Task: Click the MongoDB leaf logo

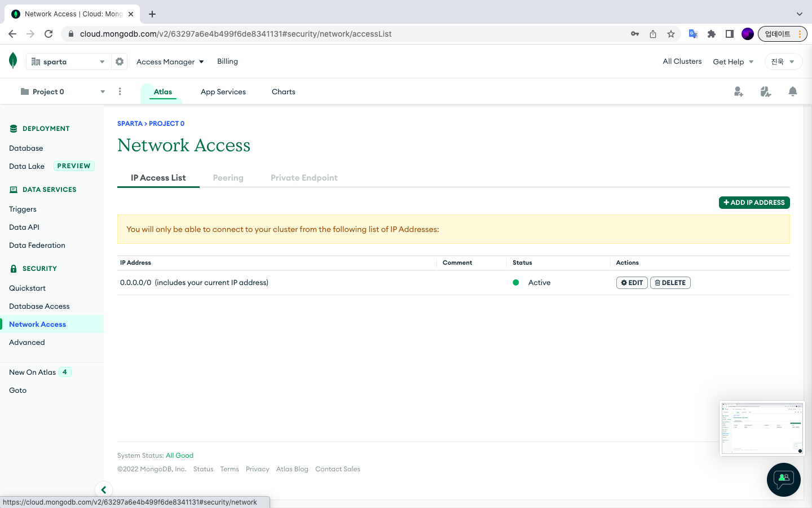Action: tap(13, 60)
